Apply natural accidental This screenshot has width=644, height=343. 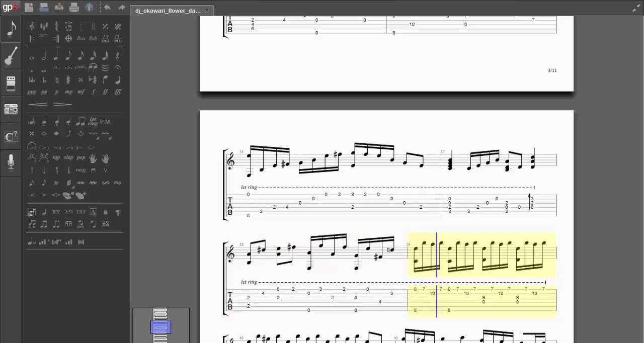coord(56,80)
